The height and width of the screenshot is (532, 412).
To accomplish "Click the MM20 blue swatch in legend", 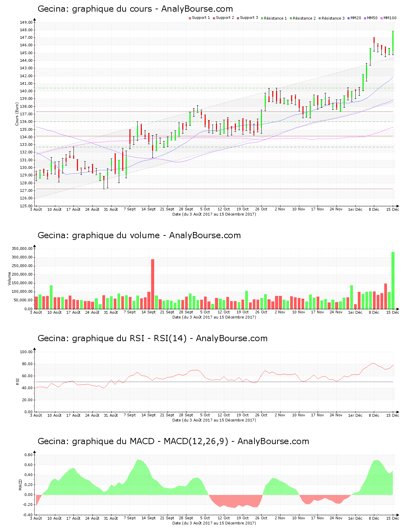I will [348, 18].
